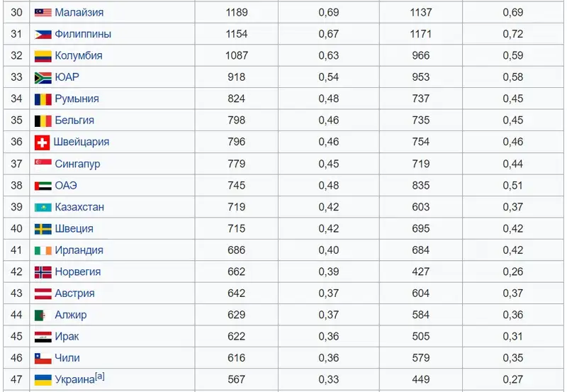Click the Chile flag icon

(x=43, y=359)
